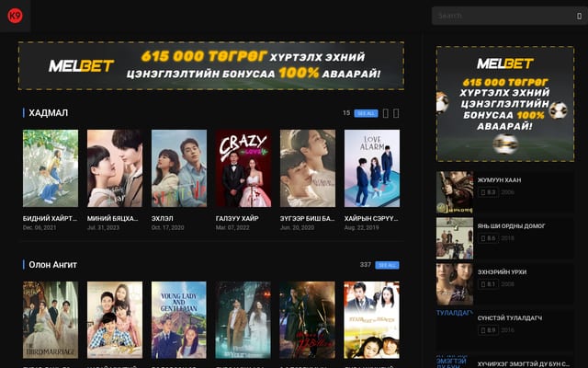Screen dimensions: 588x368
Task: Open the ЭХЛЭЛ Start-Up poster
Action: coord(179,168)
